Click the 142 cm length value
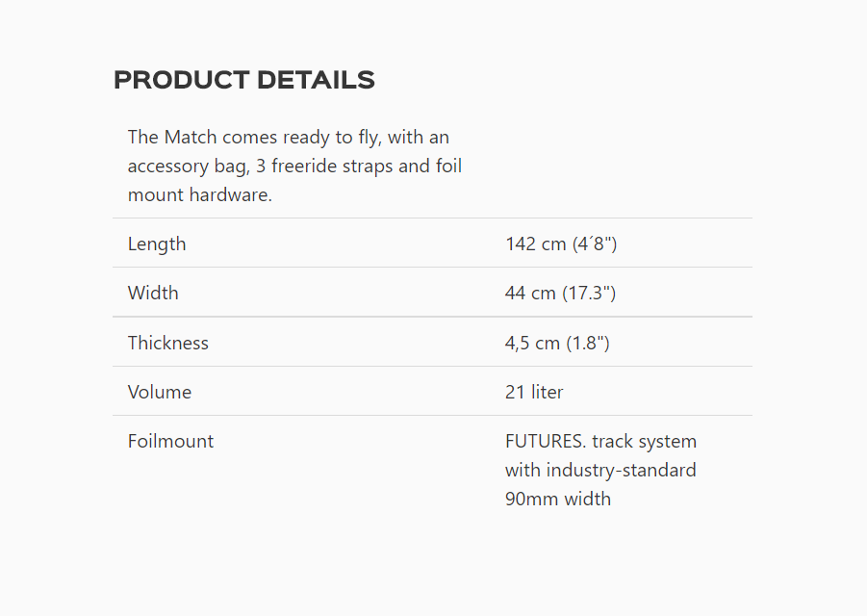 561,244
